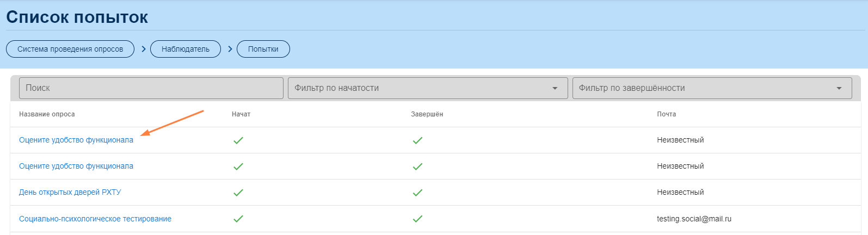The height and width of the screenshot is (235, 868).
Task: Click the chevron after "Система проведения опросов"
Action: (143, 49)
